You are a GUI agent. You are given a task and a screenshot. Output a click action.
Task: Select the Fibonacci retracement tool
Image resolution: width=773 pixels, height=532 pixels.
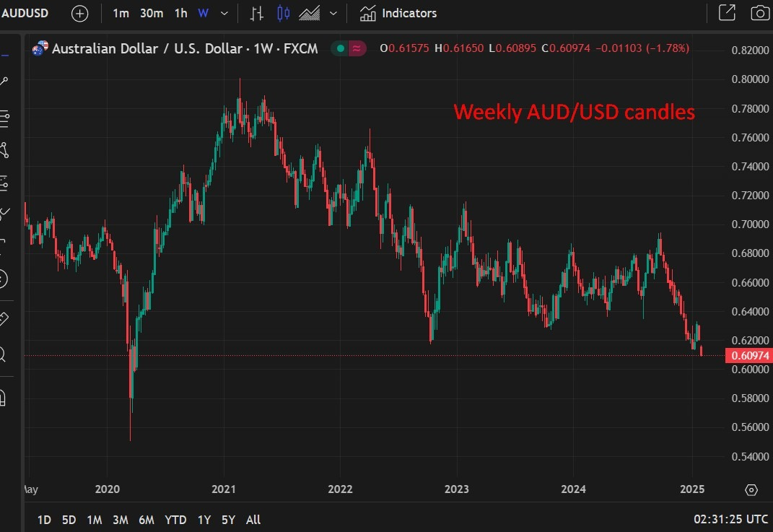4,118
